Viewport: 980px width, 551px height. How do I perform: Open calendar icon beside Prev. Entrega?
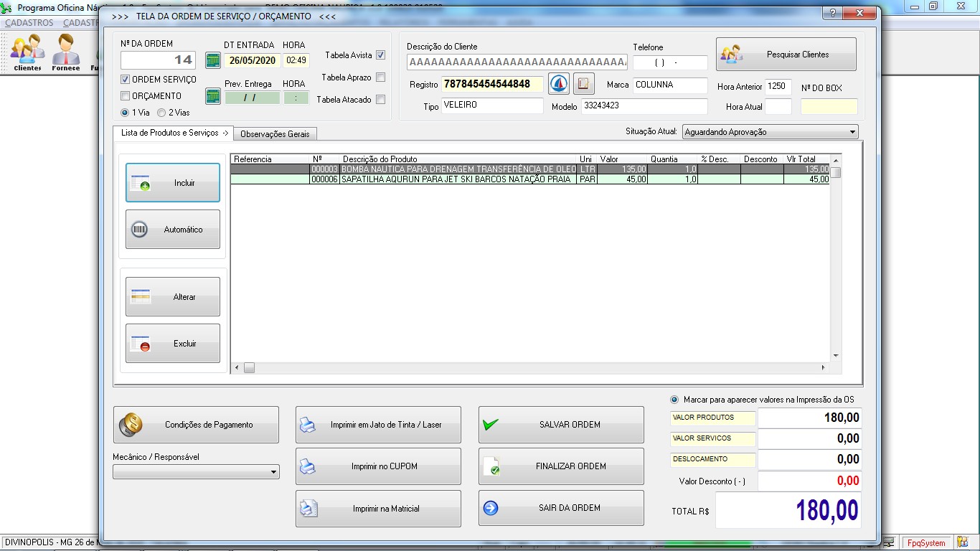[213, 96]
